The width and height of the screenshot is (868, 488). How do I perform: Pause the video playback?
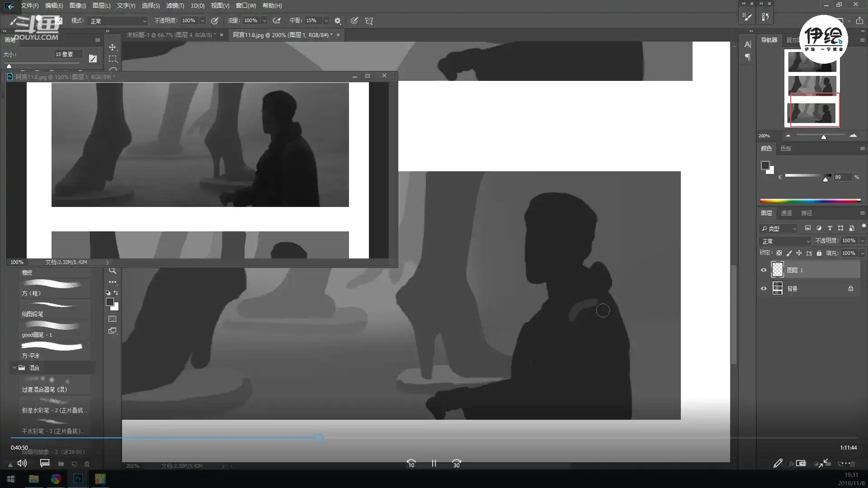434,464
